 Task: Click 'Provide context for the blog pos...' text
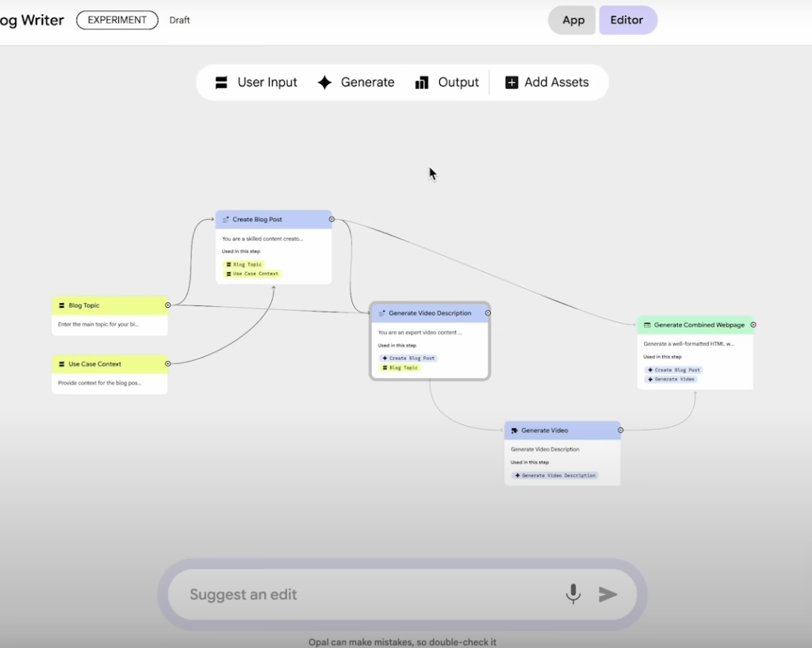pyautogui.click(x=99, y=383)
